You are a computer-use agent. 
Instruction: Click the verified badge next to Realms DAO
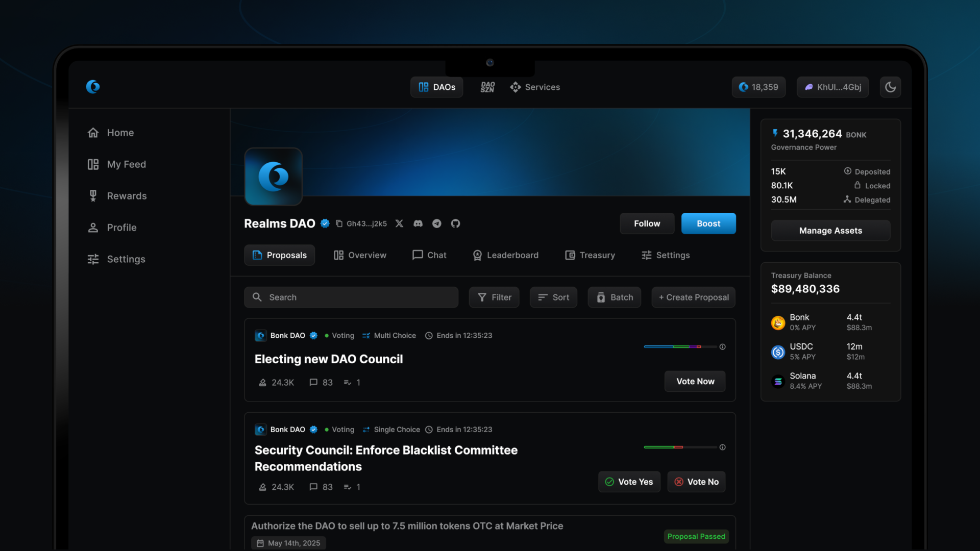(325, 223)
